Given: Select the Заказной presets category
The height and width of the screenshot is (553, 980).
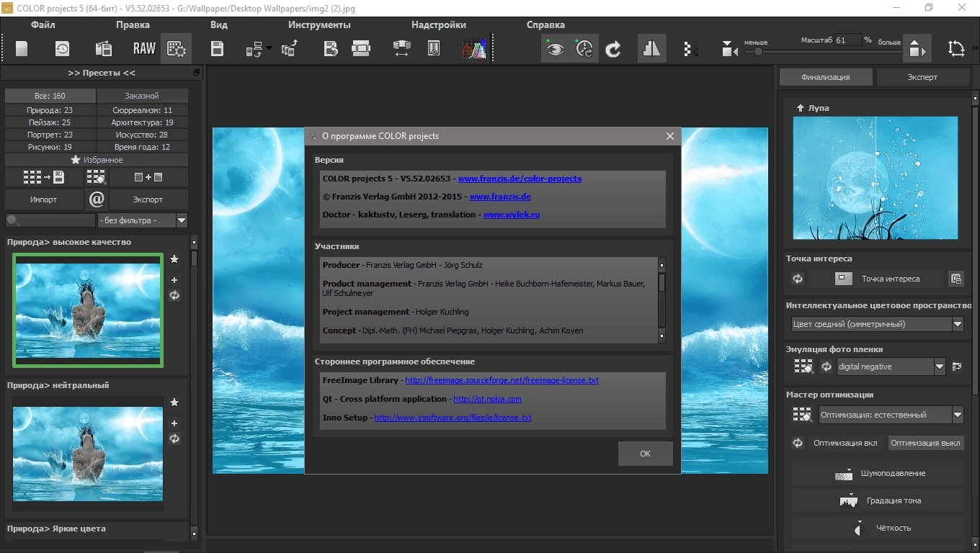Looking at the screenshot, I should pyautogui.click(x=142, y=96).
